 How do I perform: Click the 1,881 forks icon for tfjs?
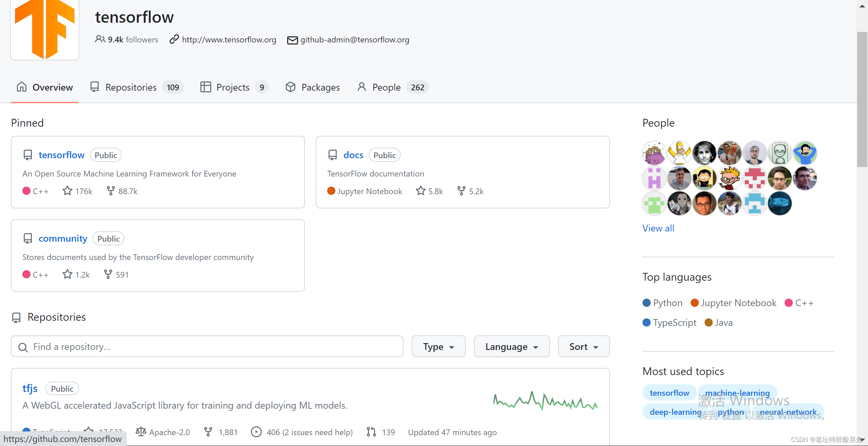click(208, 432)
